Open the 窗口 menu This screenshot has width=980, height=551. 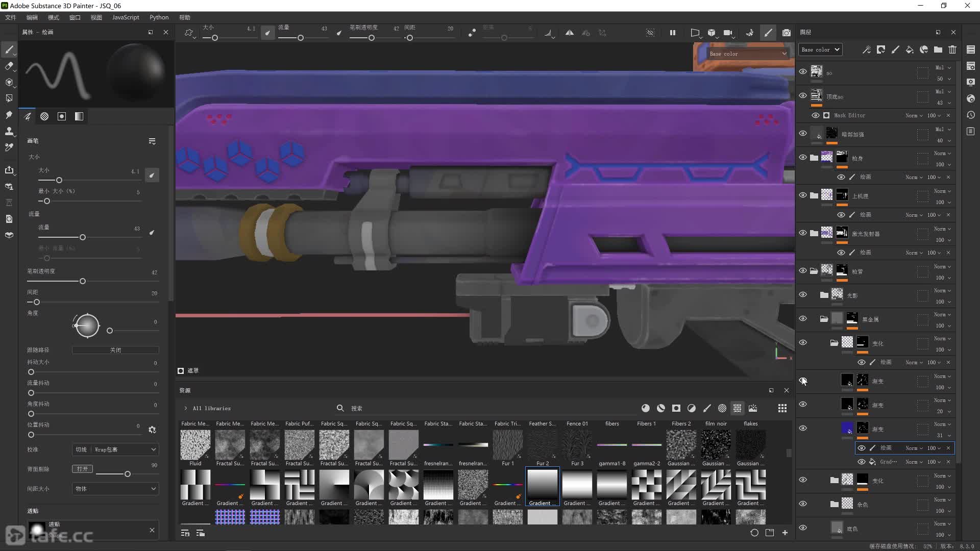click(x=75, y=17)
